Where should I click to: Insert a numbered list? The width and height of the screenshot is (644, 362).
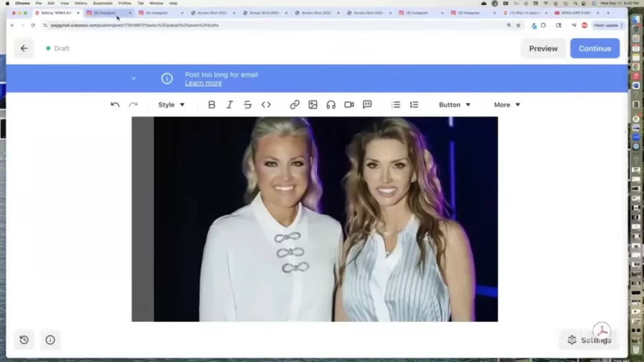point(414,105)
